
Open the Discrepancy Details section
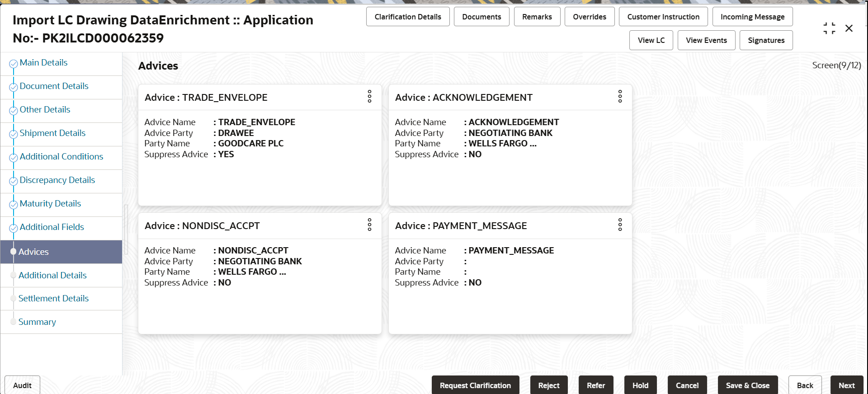pyautogui.click(x=57, y=180)
